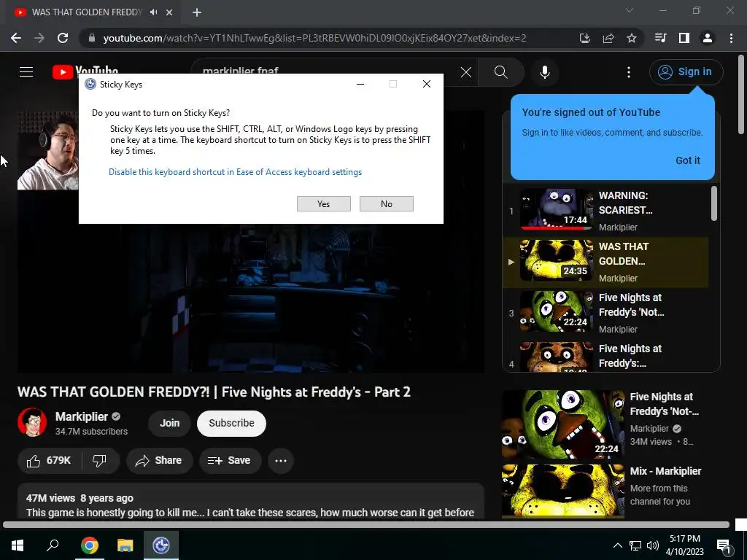
Task: Open network status tray icon
Action: pos(635,545)
